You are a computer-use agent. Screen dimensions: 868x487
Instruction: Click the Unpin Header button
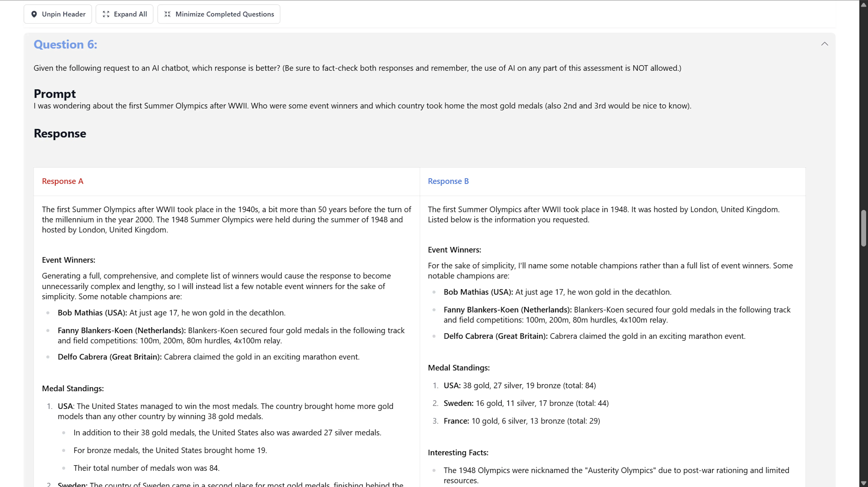[58, 14]
